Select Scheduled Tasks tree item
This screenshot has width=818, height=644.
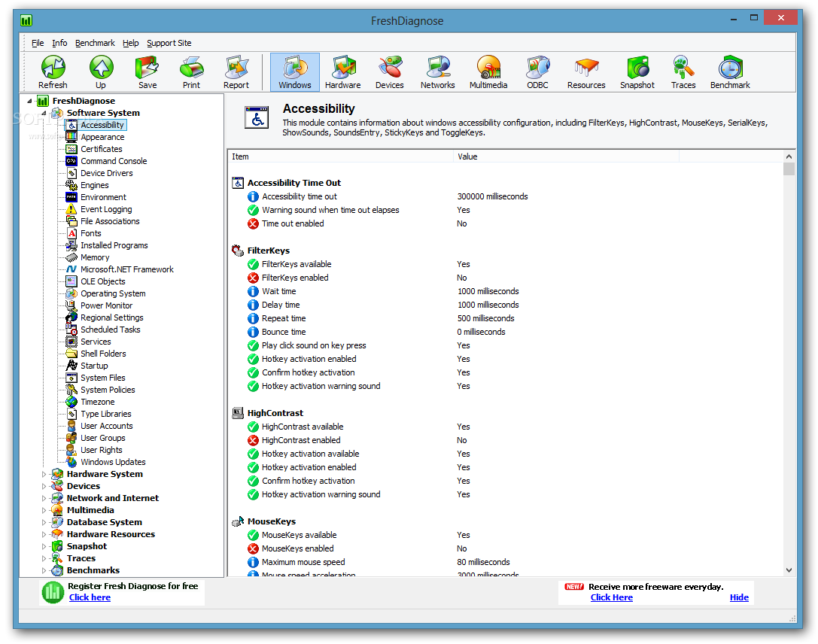click(x=110, y=330)
